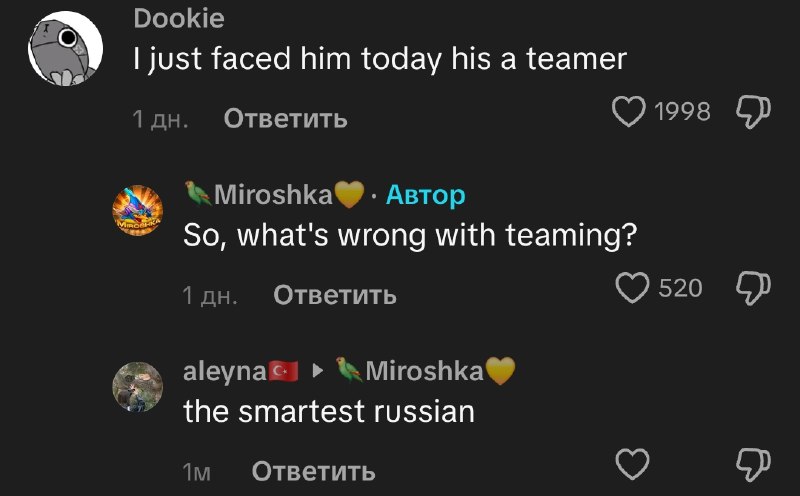Click the Автор author badge
The width and height of the screenshot is (800, 496).
coord(425,194)
